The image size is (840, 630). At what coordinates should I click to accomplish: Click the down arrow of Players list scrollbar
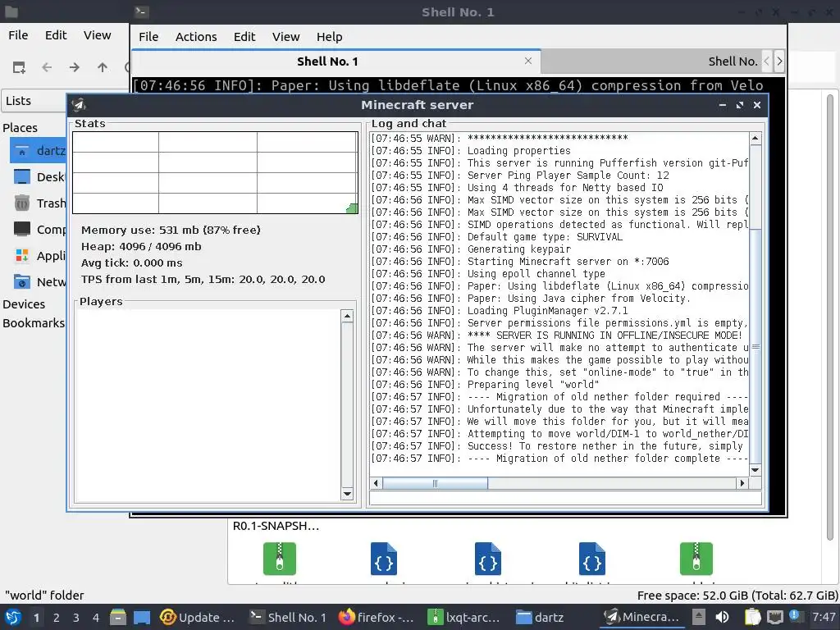347,494
